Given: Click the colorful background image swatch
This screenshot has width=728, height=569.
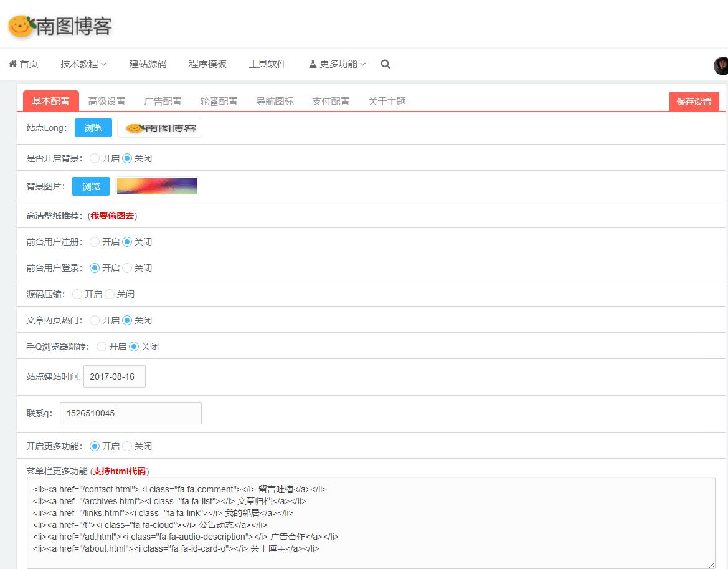Looking at the screenshot, I should pyautogui.click(x=157, y=186).
